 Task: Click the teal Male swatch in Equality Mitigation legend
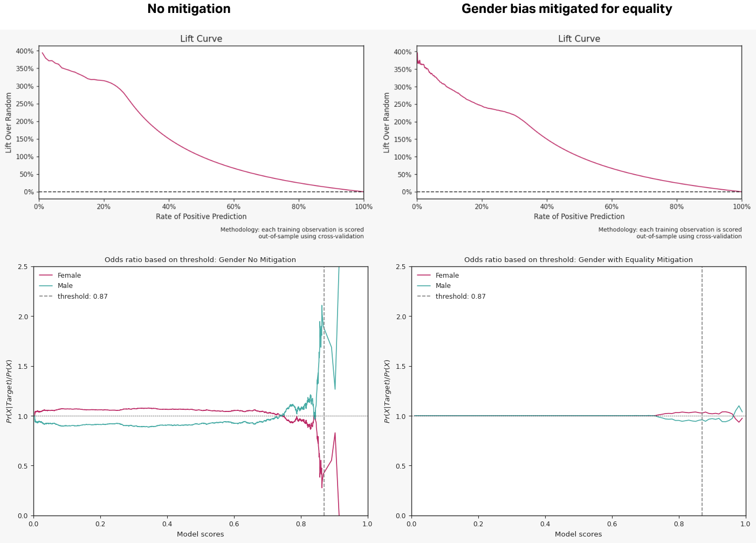click(x=424, y=286)
